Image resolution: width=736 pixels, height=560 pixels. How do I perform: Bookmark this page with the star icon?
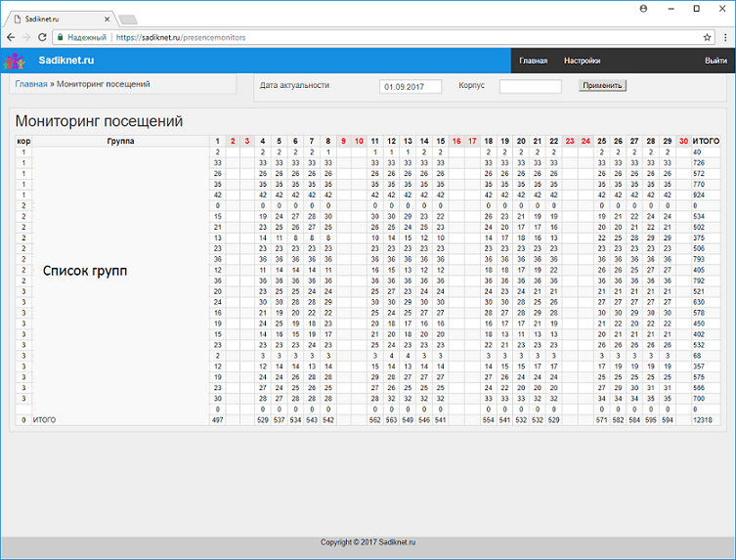(707, 37)
